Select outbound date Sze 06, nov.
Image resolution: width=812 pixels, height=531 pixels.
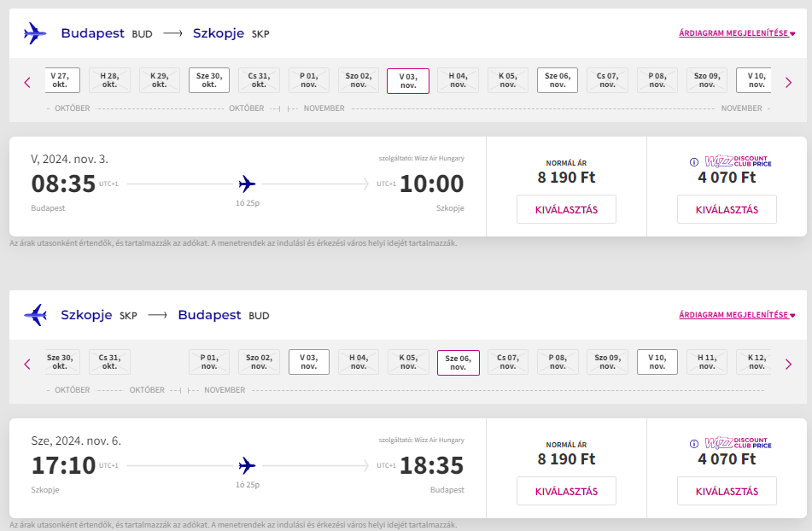pos(558,80)
